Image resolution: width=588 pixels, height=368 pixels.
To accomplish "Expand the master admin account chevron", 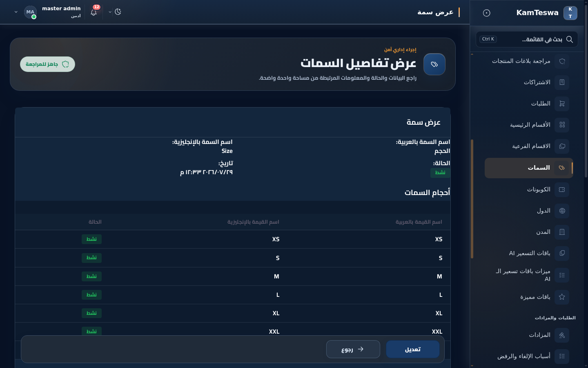I will pyautogui.click(x=16, y=12).
